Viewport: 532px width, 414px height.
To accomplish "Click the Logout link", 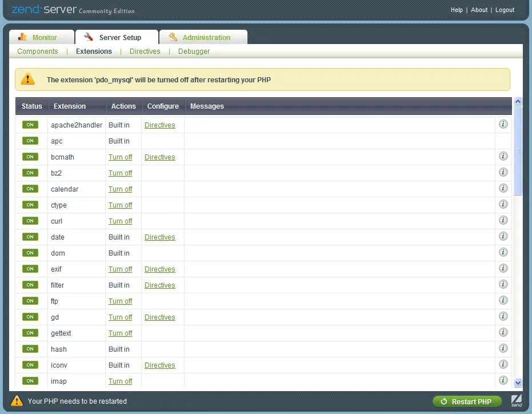I will tap(505, 10).
